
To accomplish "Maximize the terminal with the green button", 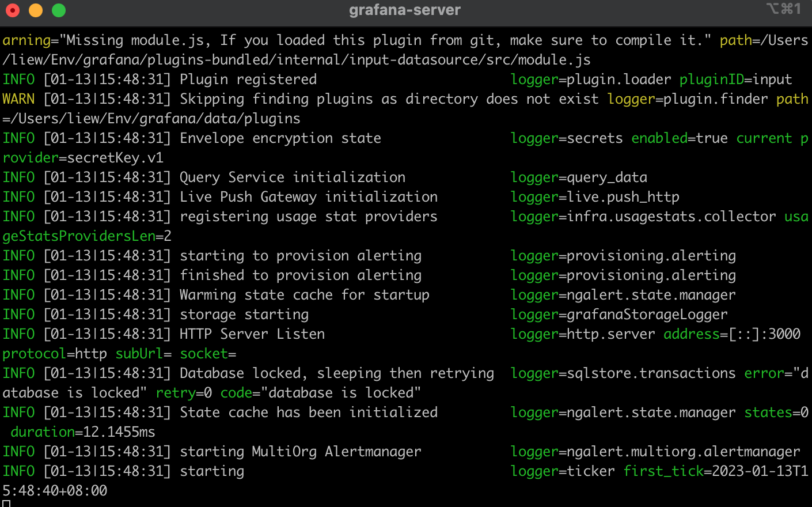I will [x=59, y=10].
